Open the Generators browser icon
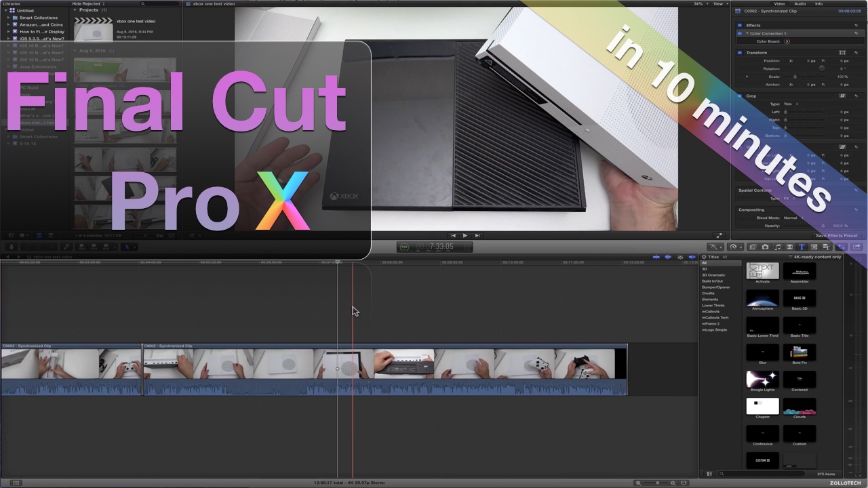Screen dimensions: 868x488 click(x=814, y=247)
